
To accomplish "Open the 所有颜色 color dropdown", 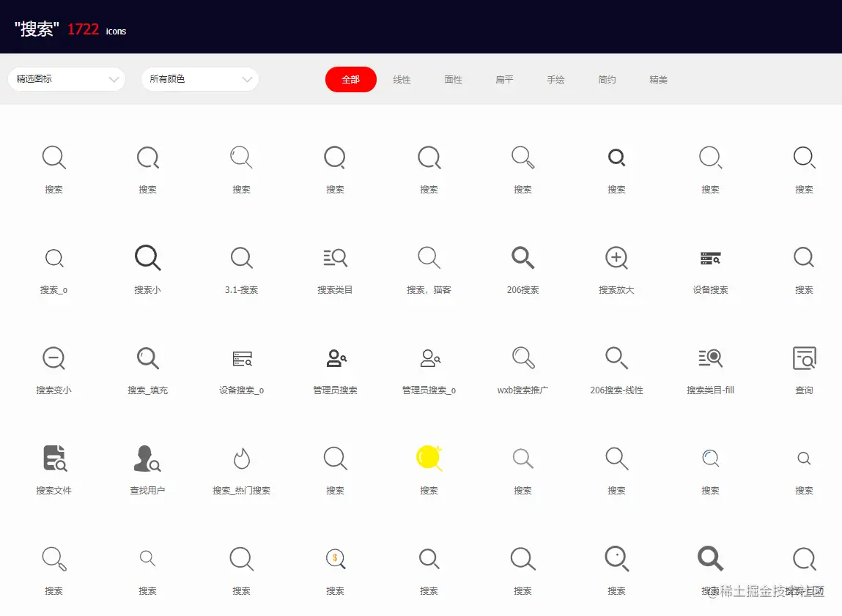I will click(200, 79).
